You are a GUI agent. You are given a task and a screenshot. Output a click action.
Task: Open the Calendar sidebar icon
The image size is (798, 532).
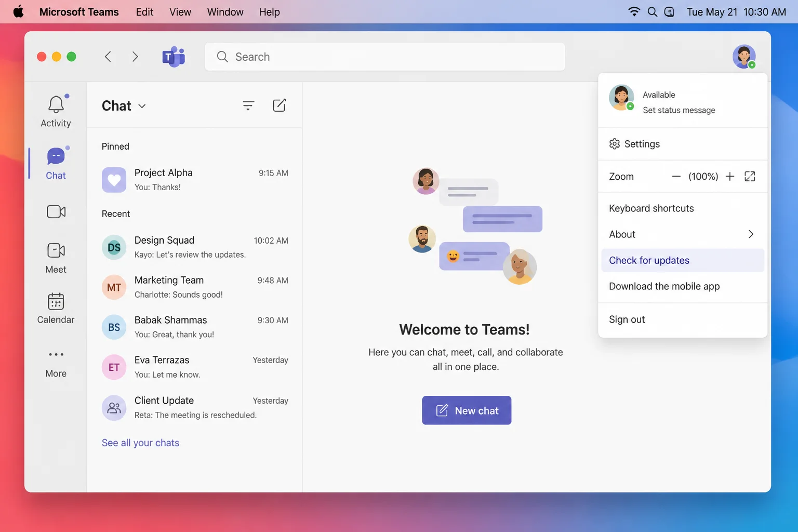pyautogui.click(x=56, y=301)
